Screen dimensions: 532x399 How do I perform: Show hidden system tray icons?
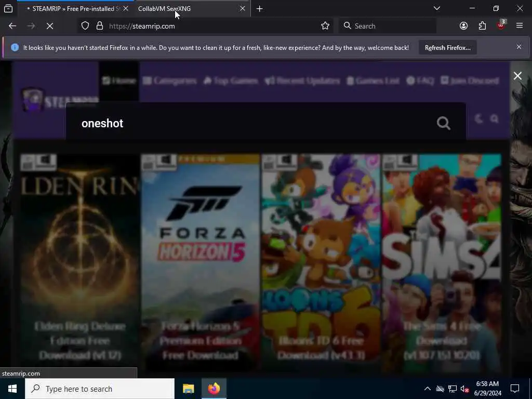click(x=428, y=389)
